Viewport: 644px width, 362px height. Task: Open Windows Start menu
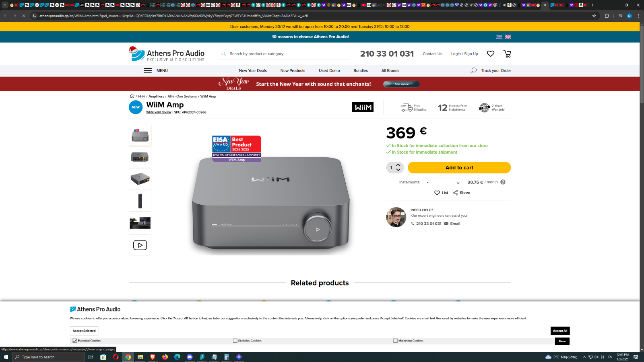(x=6, y=357)
